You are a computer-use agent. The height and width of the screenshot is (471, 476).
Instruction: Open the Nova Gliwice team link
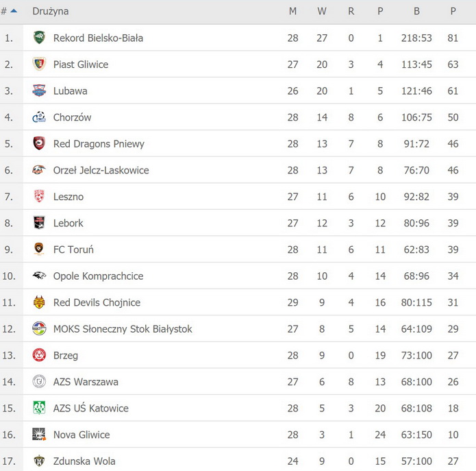(x=82, y=435)
